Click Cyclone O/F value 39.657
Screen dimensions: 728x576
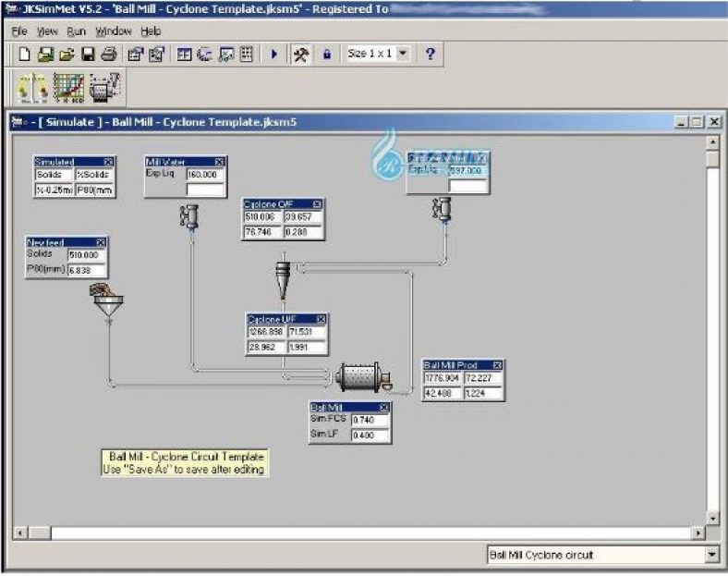pos(303,217)
